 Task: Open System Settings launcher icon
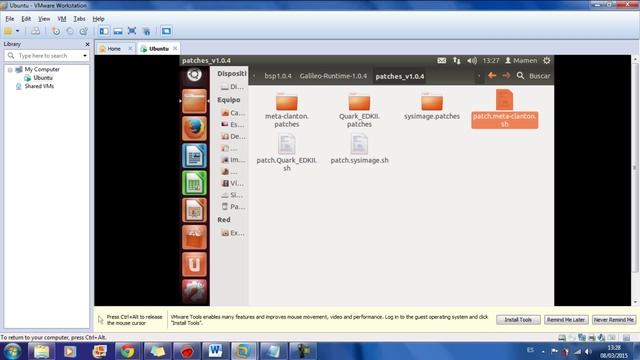coord(194,291)
